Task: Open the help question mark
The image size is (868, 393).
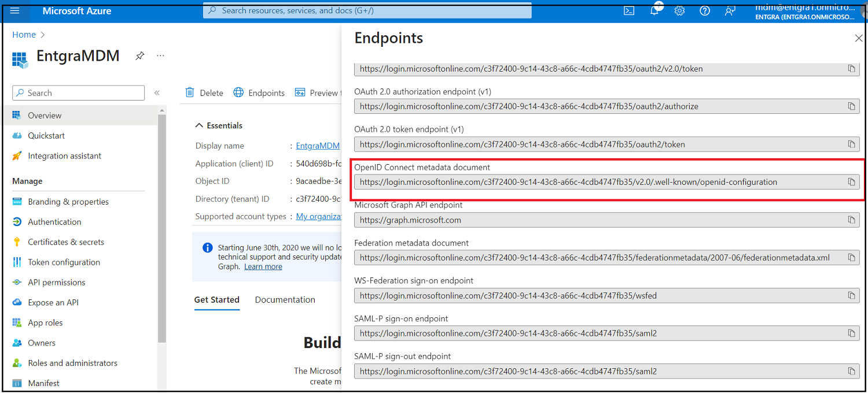Action: point(705,11)
